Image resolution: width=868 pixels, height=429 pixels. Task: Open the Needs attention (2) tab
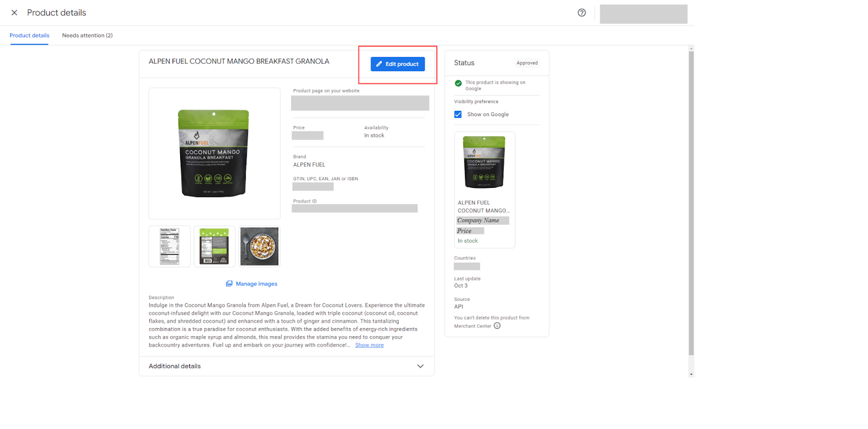[x=87, y=35]
